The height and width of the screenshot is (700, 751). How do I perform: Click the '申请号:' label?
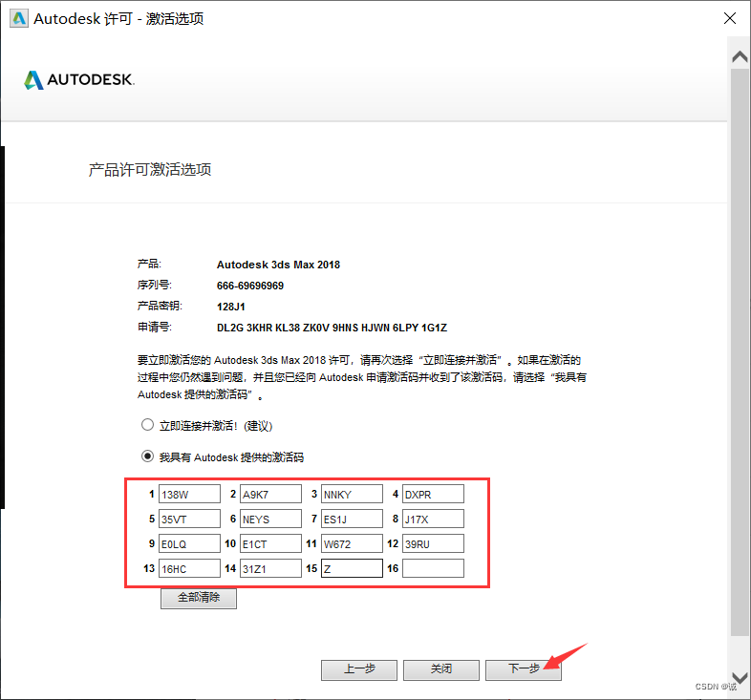[154, 327]
